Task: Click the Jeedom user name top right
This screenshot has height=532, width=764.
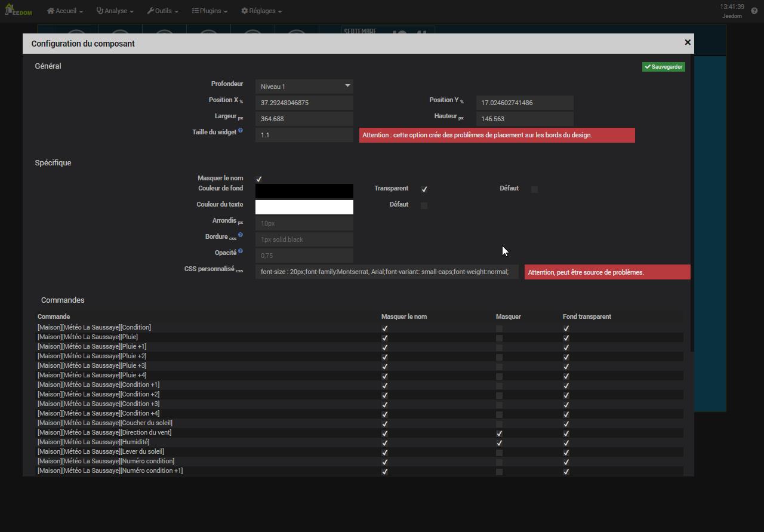Action: [x=732, y=16]
